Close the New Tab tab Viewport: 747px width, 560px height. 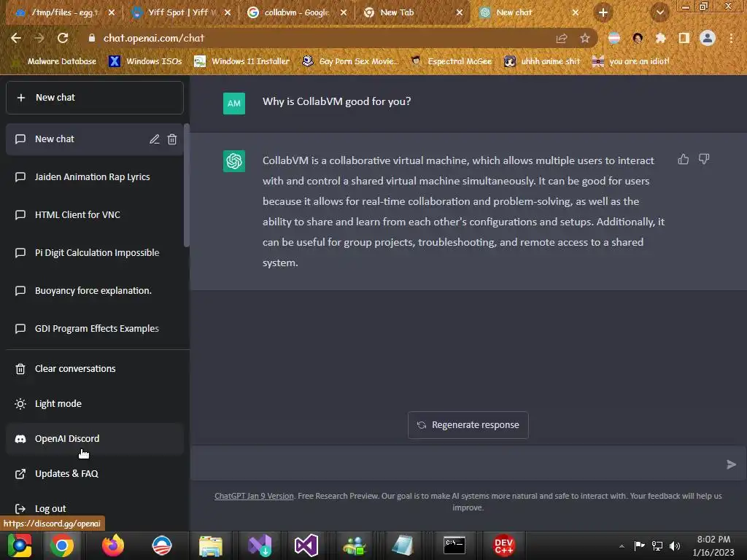(460, 12)
